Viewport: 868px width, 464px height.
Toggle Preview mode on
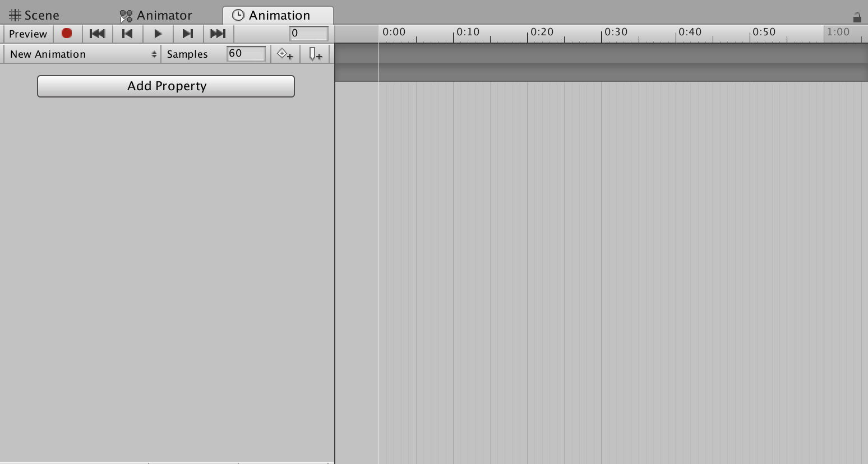(27, 34)
